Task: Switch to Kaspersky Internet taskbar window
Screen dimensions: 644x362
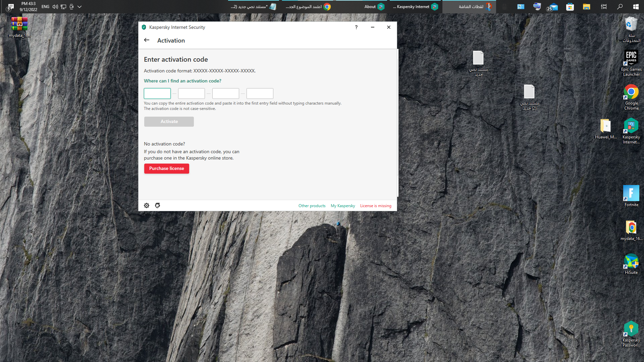Action: click(415, 7)
